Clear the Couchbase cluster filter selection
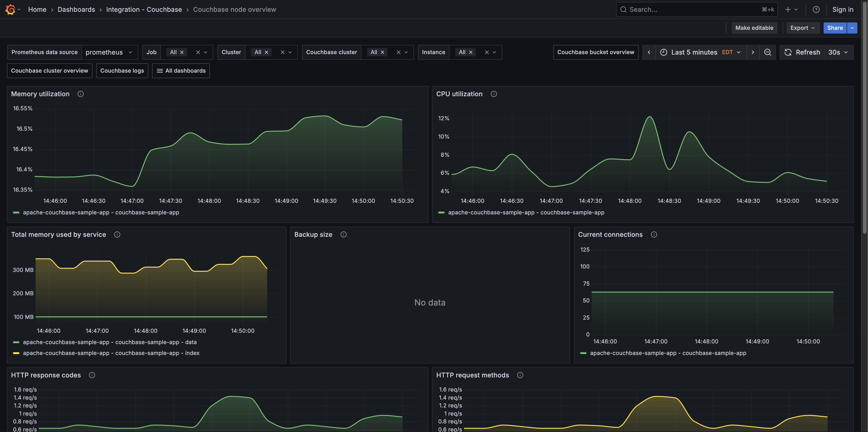Image resolution: width=868 pixels, height=432 pixels. coord(398,52)
